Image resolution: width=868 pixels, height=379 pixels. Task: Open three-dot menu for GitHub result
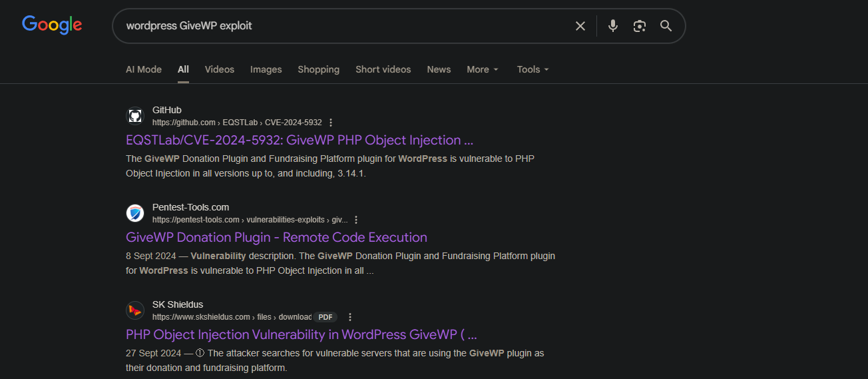coord(331,123)
